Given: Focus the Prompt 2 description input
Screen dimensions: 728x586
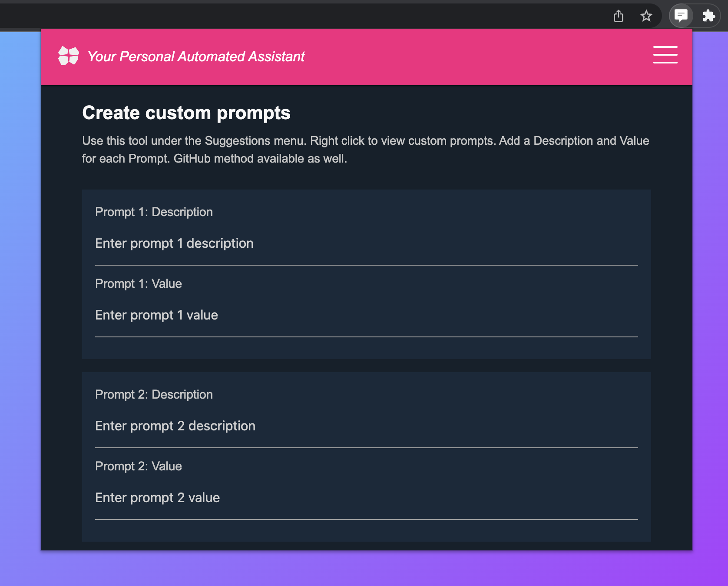Looking at the screenshot, I should pos(367,426).
